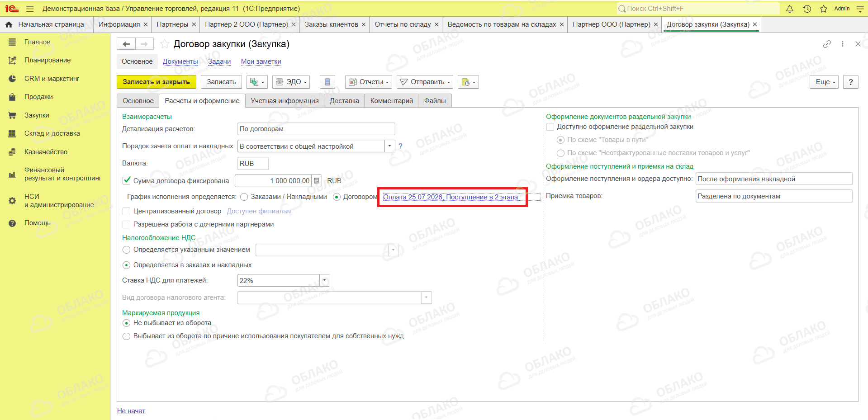868x420 pixels.
Task: Expand Порядок зачета оплат dropdown
Action: click(390, 146)
